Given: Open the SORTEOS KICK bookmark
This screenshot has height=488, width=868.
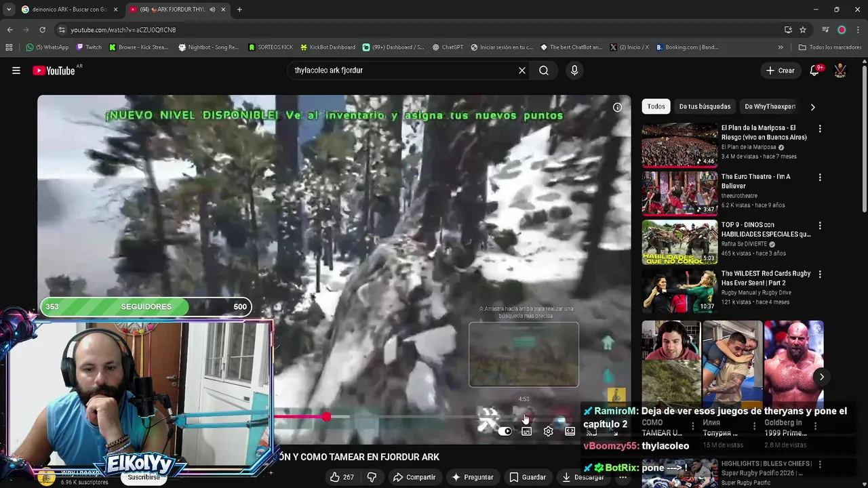Looking at the screenshot, I should [x=271, y=47].
